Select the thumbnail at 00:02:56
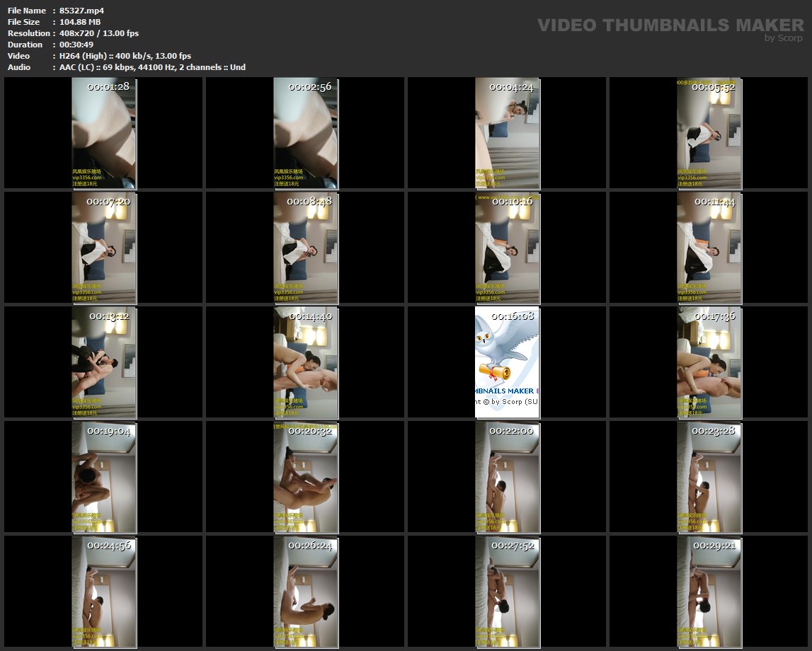 click(x=306, y=133)
